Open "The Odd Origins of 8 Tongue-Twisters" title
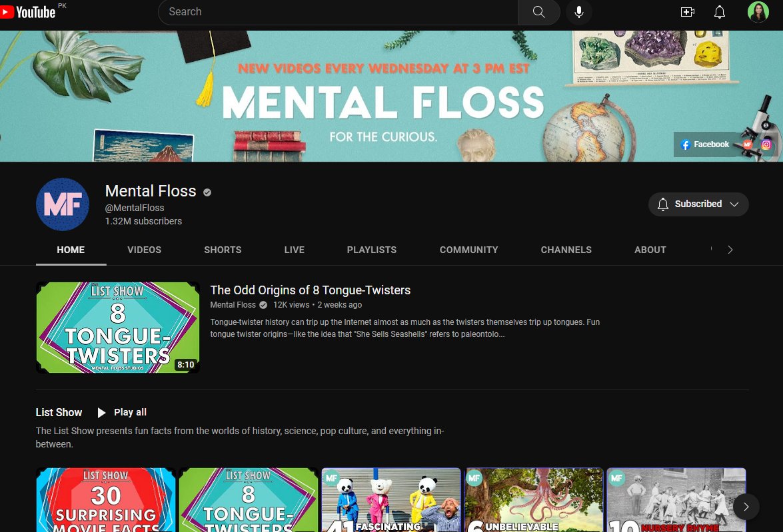 tap(310, 290)
